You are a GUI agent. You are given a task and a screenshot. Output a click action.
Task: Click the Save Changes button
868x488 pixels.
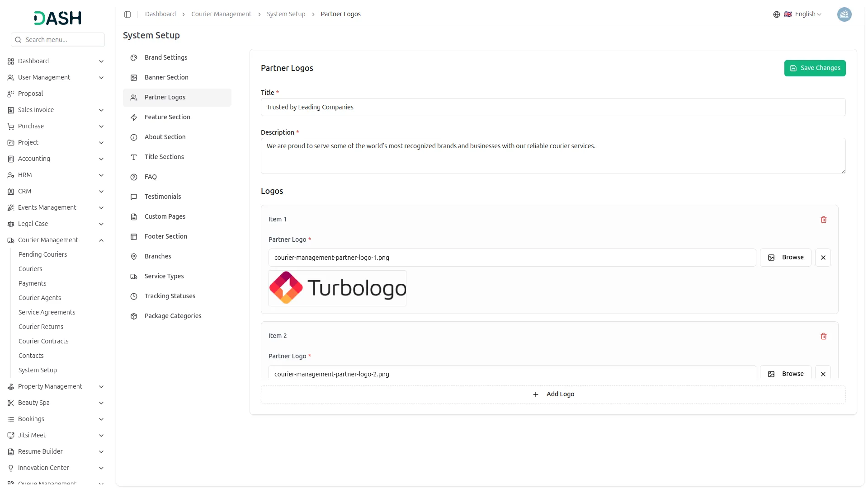[x=815, y=68]
